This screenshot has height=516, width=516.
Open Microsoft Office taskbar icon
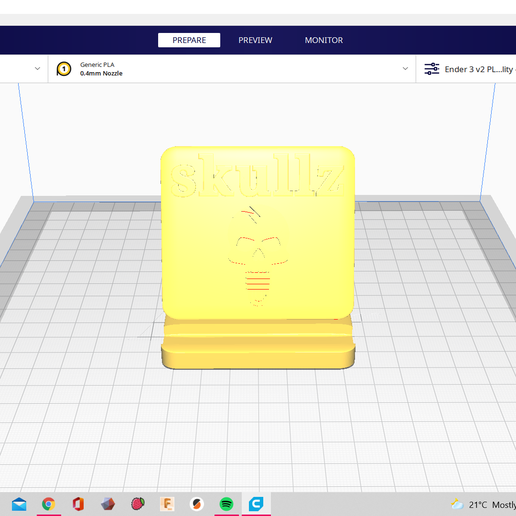[x=78, y=504]
